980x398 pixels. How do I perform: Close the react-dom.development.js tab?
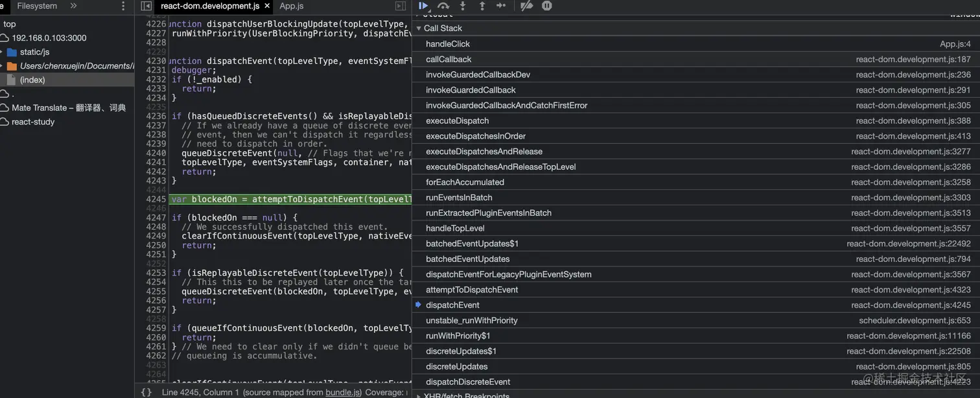[266, 6]
